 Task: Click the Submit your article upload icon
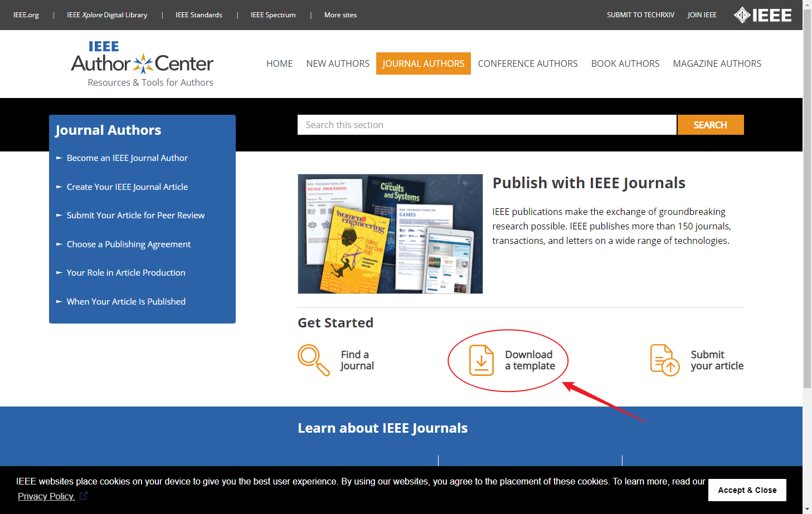tap(665, 360)
